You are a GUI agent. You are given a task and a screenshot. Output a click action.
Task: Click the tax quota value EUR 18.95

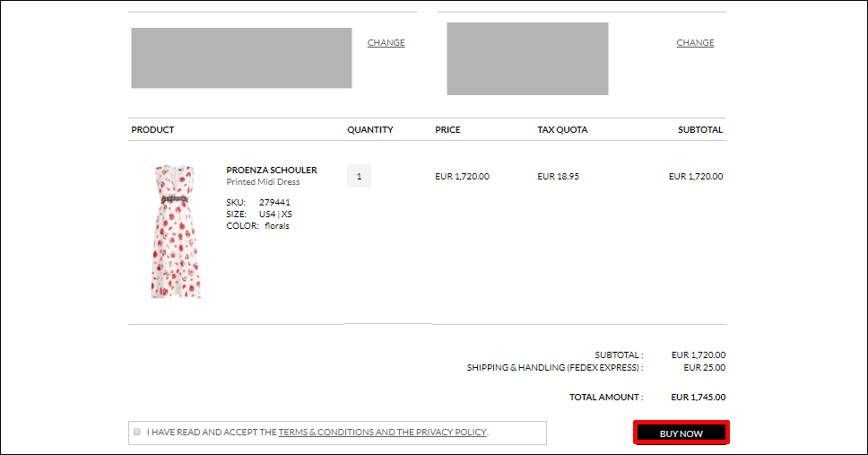558,176
